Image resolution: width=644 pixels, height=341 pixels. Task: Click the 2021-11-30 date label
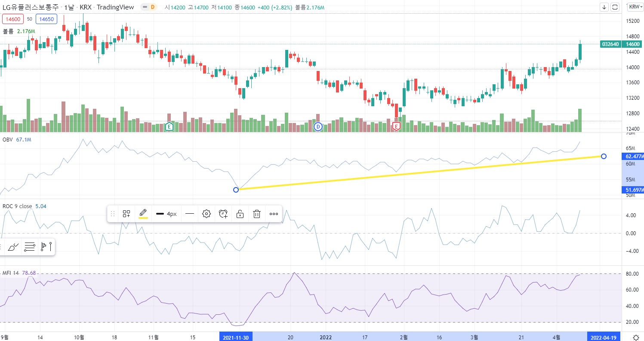[236, 337]
